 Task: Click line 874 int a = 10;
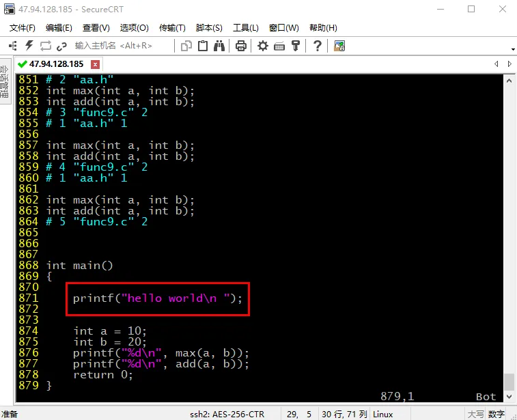(110, 331)
